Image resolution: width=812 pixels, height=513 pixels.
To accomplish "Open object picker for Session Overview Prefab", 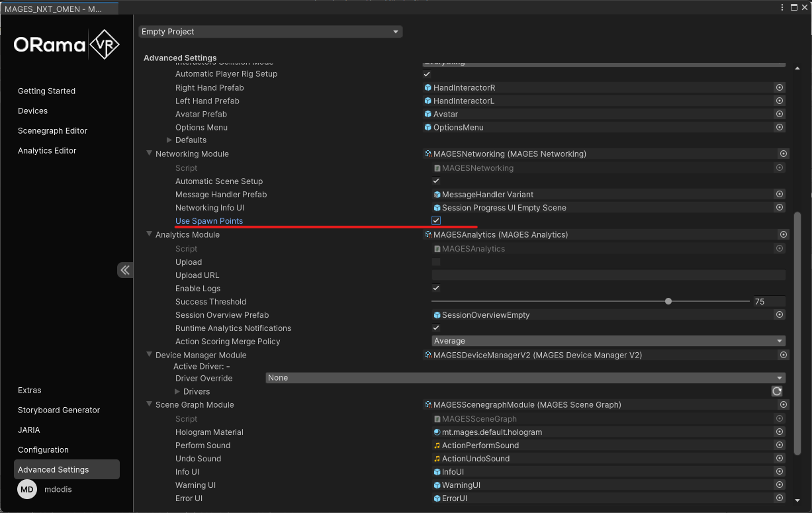I will (x=780, y=314).
